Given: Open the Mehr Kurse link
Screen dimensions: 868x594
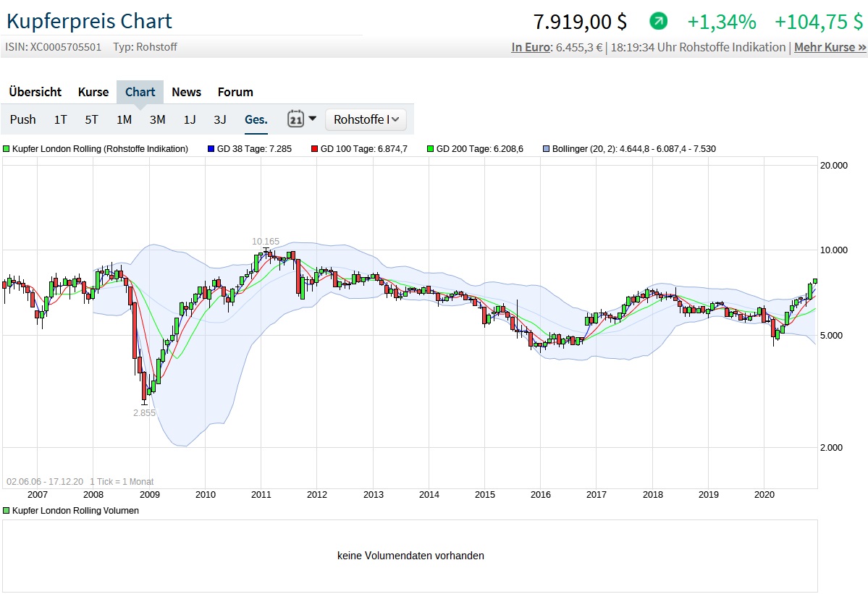Looking at the screenshot, I should pos(830,47).
